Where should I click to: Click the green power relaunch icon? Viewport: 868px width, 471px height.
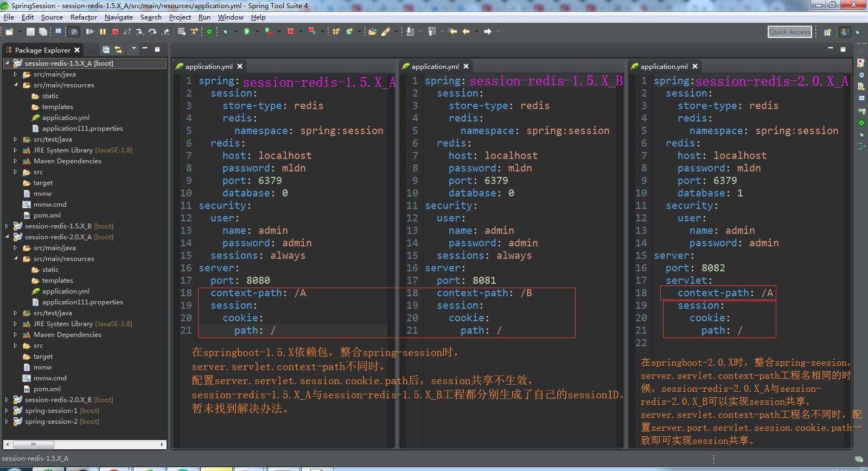[209, 31]
